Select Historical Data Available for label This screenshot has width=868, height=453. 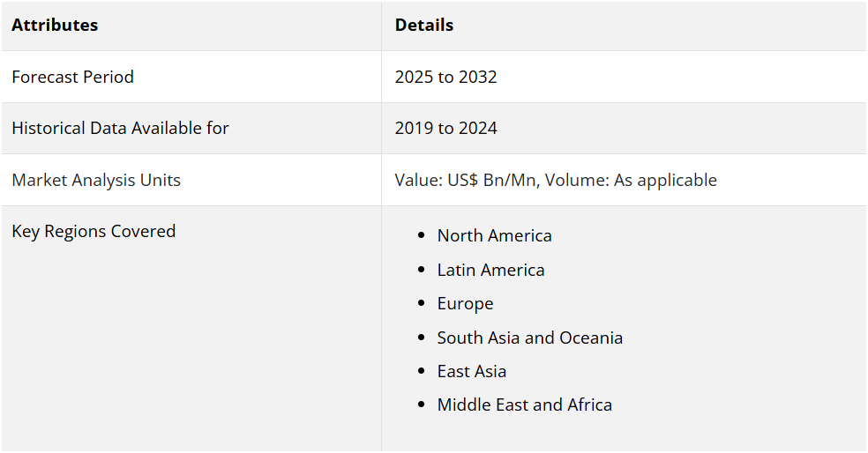point(120,129)
